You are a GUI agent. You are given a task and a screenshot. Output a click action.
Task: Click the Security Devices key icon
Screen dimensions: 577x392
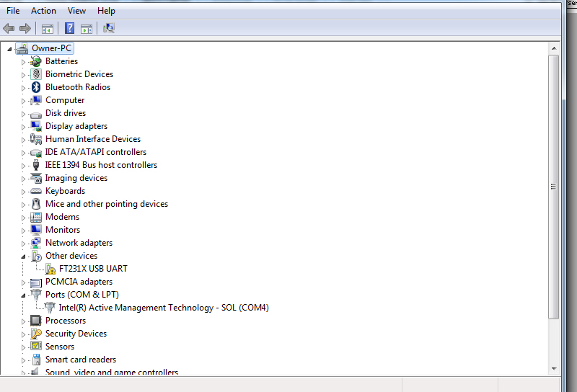click(36, 334)
